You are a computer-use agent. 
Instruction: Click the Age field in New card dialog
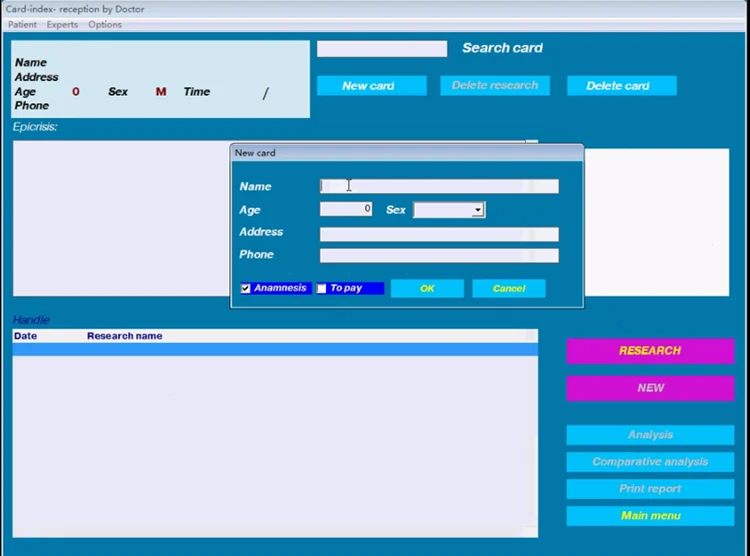tap(346, 209)
